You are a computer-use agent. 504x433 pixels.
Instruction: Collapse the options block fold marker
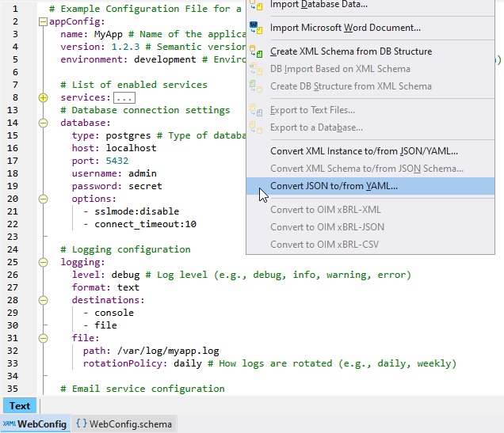(43, 199)
